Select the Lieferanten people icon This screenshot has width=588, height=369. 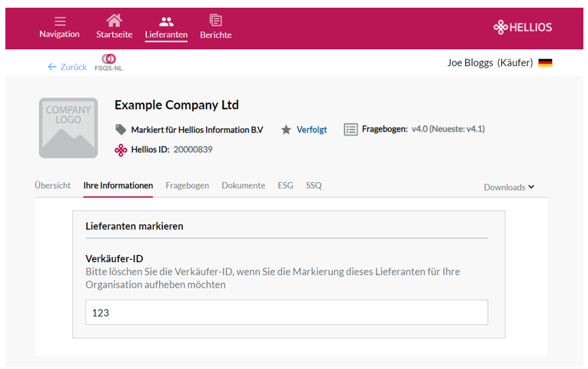166,22
